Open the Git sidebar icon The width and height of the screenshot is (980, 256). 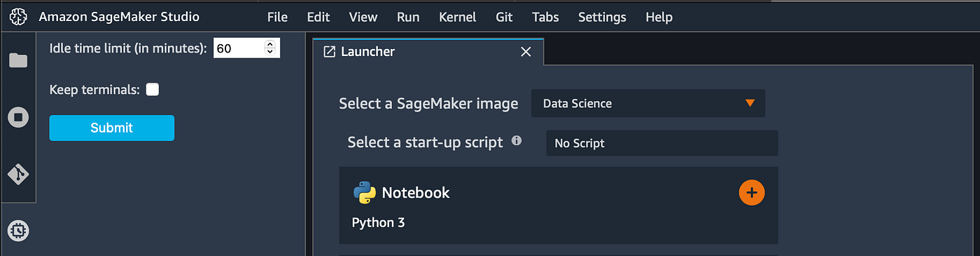[18, 174]
